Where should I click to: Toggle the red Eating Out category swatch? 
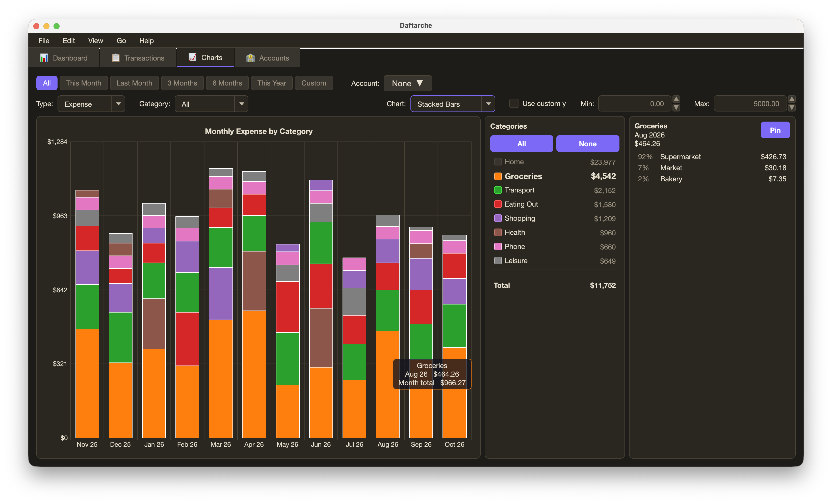click(x=498, y=204)
